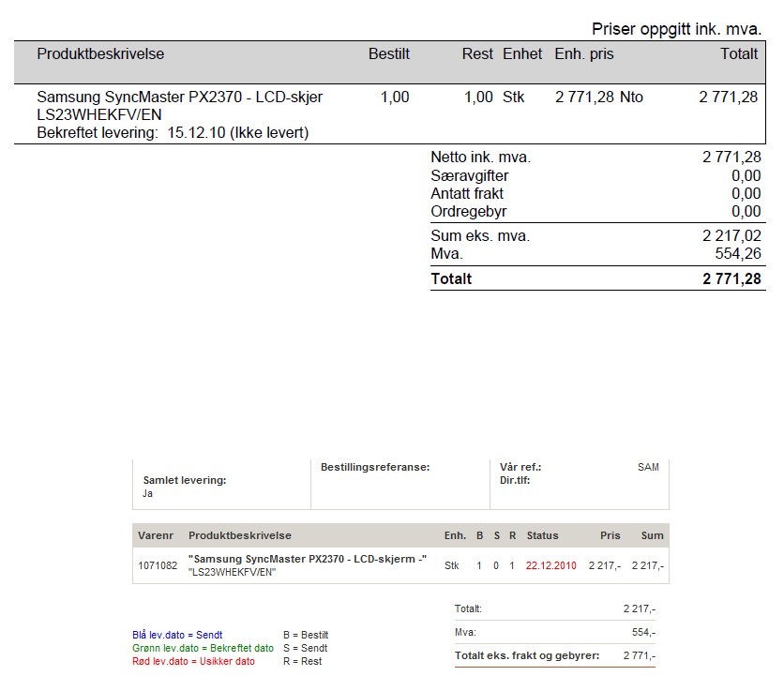
Task: Click the 'Enhet' column header
Action: tap(522, 54)
